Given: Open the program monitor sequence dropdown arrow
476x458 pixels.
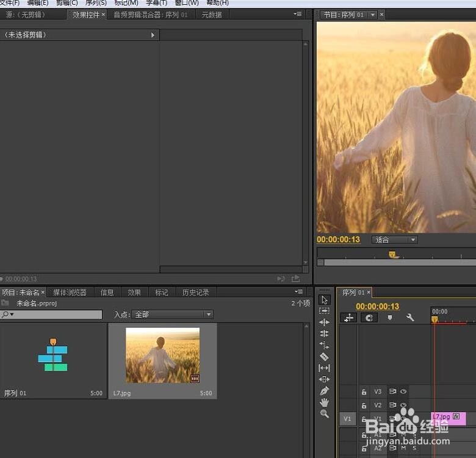Looking at the screenshot, I should [x=373, y=14].
